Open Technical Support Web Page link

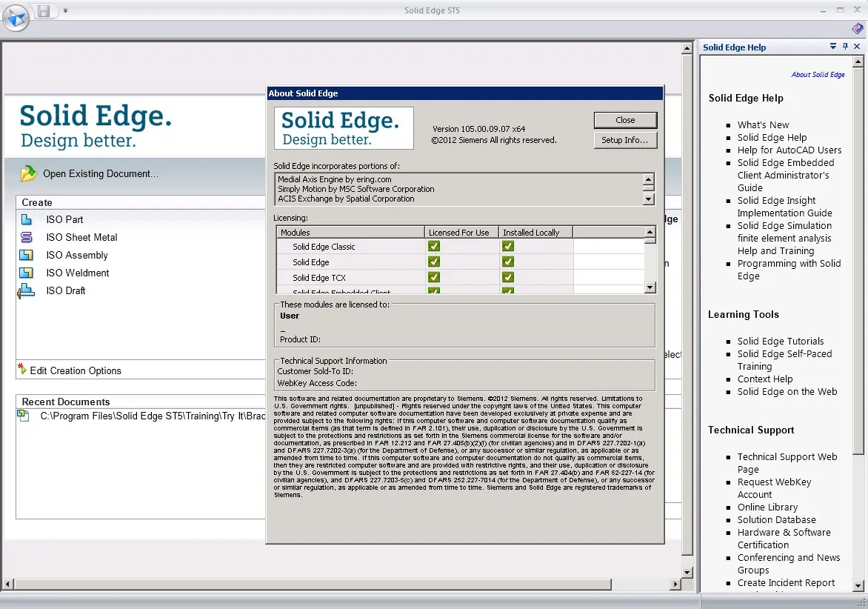tap(787, 463)
